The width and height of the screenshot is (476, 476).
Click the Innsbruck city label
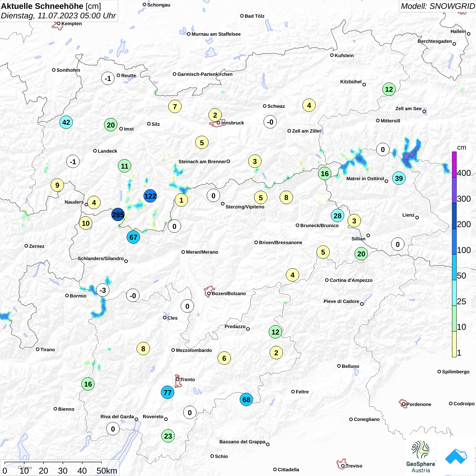[x=233, y=123]
